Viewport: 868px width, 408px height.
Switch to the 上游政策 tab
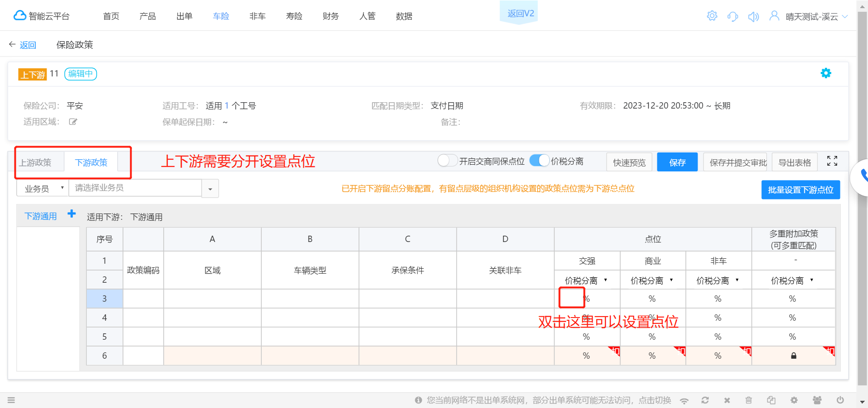(x=35, y=162)
